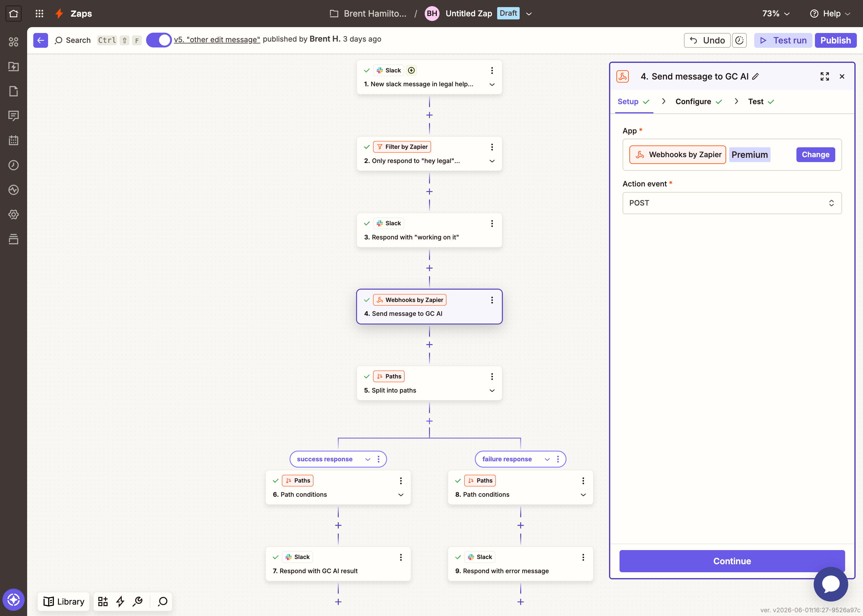Image resolution: width=863 pixels, height=616 pixels.
Task: Expand step 8 Path conditions chevron
Action: tap(583, 495)
